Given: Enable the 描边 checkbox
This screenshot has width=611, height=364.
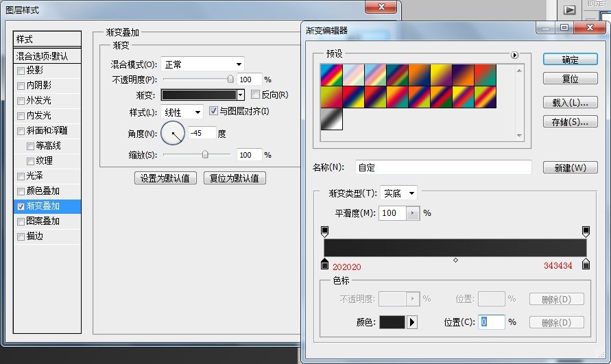Looking at the screenshot, I should 21,236.
